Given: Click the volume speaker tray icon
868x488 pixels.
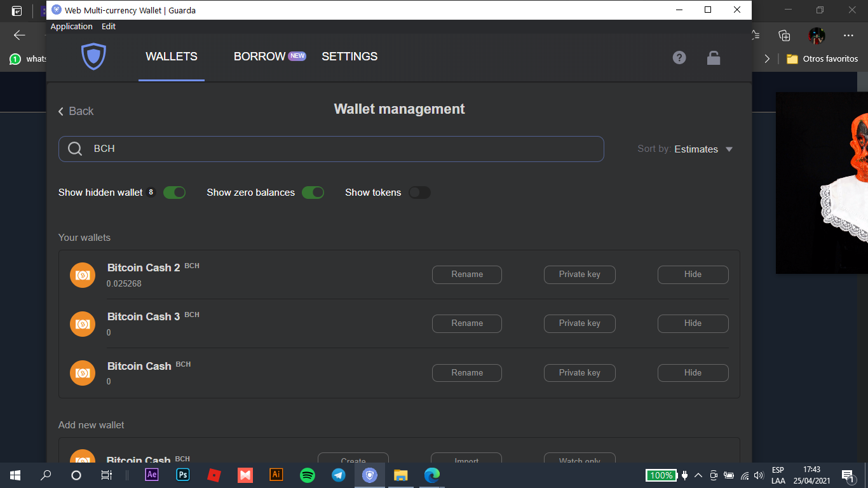Looking at the screenshot, I should click(758, 475).
